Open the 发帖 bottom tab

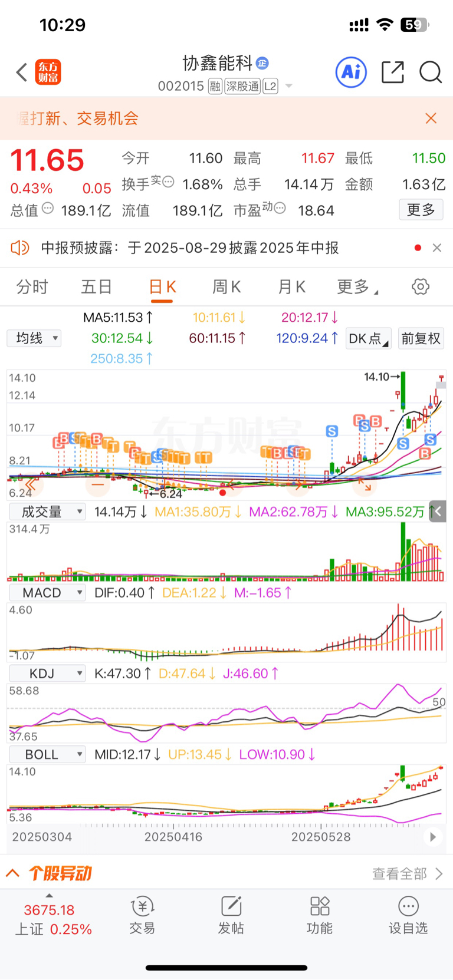(x=231, y=916)
